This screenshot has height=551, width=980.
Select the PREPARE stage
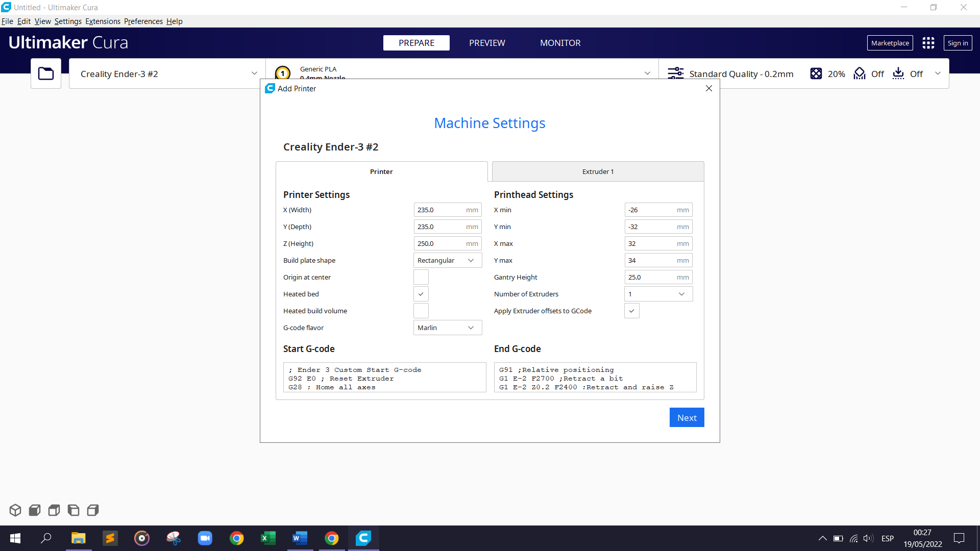tap(416, 43)
